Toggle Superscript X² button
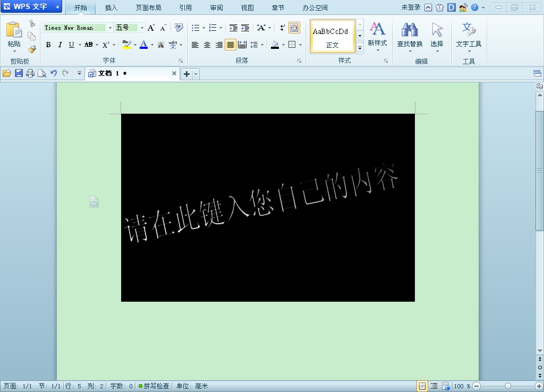544x392 pixels. [x=106, y=45]
